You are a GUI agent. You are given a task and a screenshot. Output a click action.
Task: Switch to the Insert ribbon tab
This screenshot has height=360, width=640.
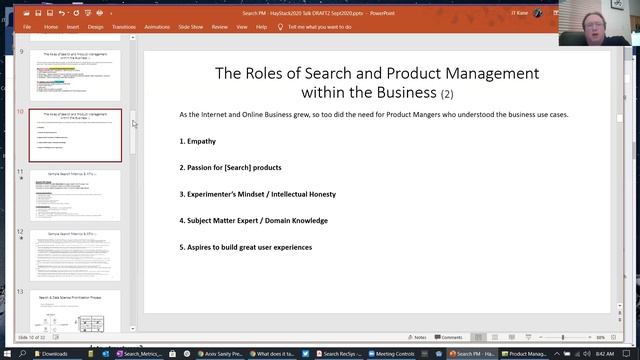point(73,27)
